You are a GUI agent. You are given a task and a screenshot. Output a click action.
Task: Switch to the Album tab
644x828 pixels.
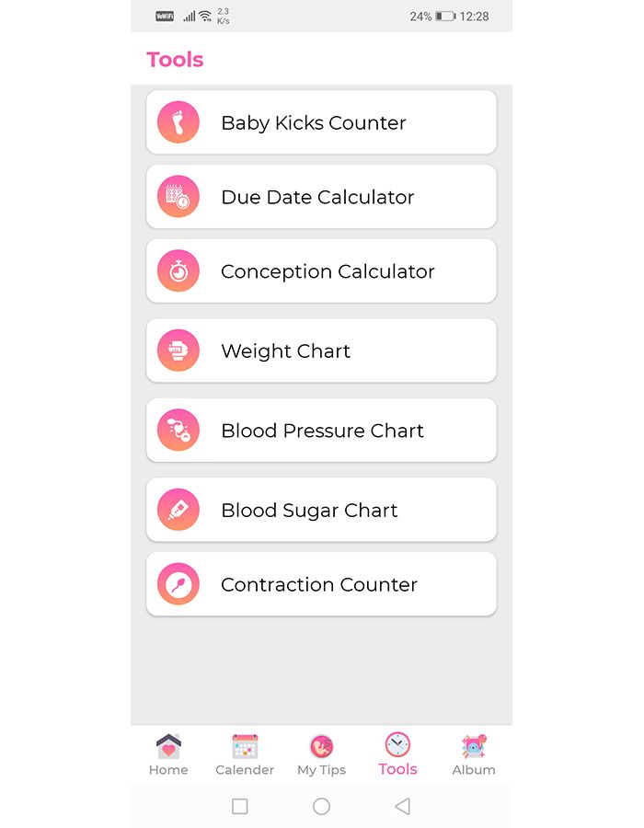pyautogui.click(x=474, y=755)
